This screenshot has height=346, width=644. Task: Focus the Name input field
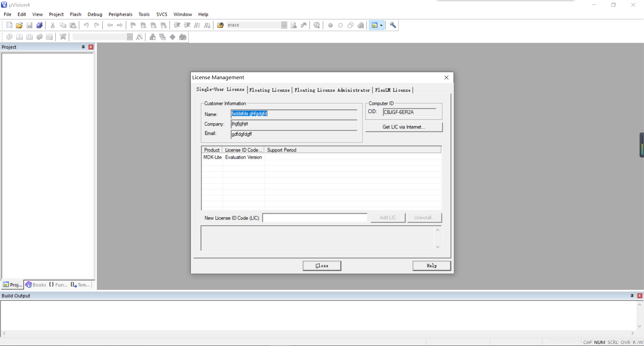(x=294, y=114)
